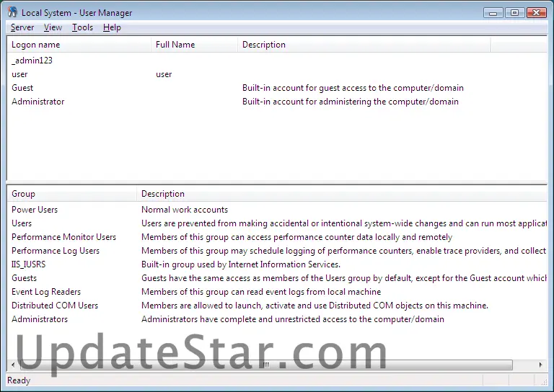
Task: Select the Guests group
Action: pyautogui.click(x=24, y=278)
